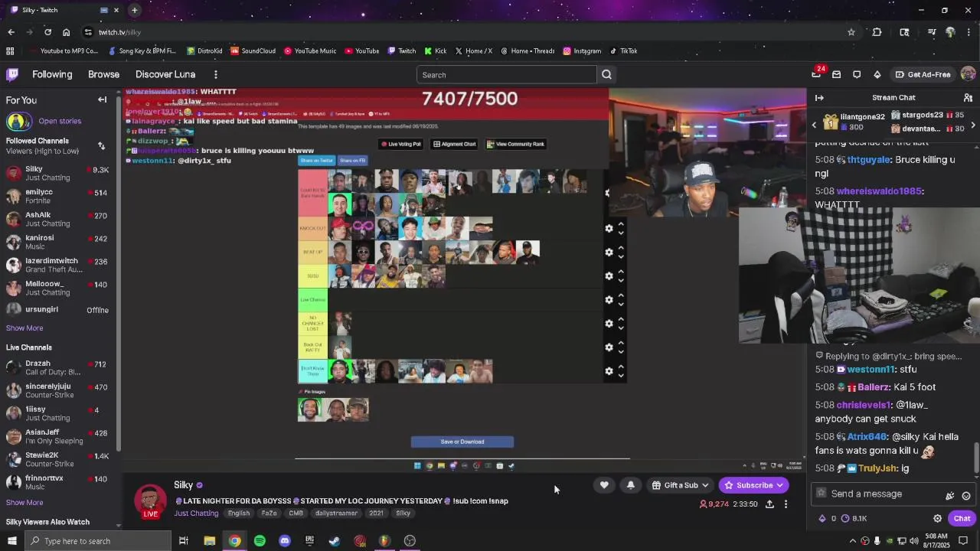The width and height of the screenshot is (980, 551).
Task: Open Steam from the taskbar
Action: pos(335,541)
